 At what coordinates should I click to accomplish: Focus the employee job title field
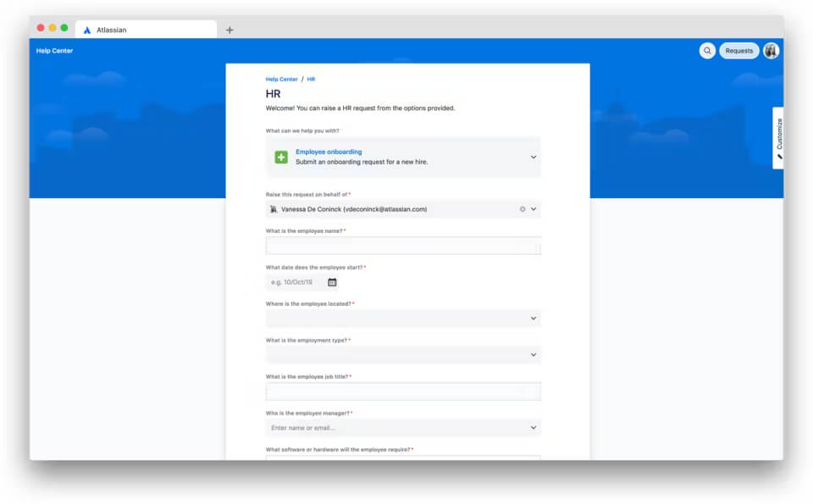403,391
